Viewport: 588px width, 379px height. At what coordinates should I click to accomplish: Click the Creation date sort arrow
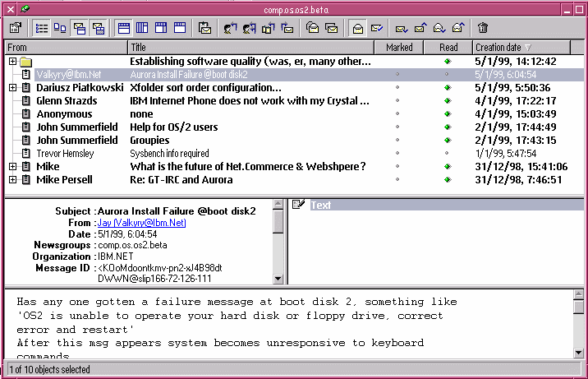528,48
